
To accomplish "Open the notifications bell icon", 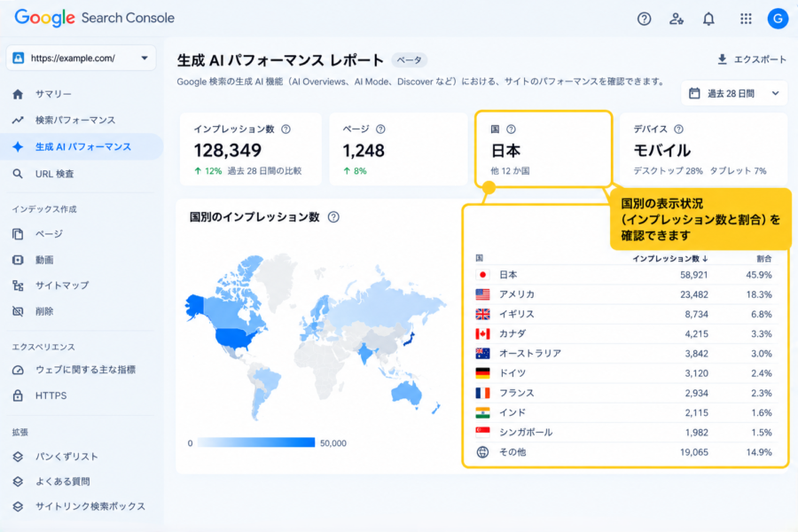I will tap(708, 19).
